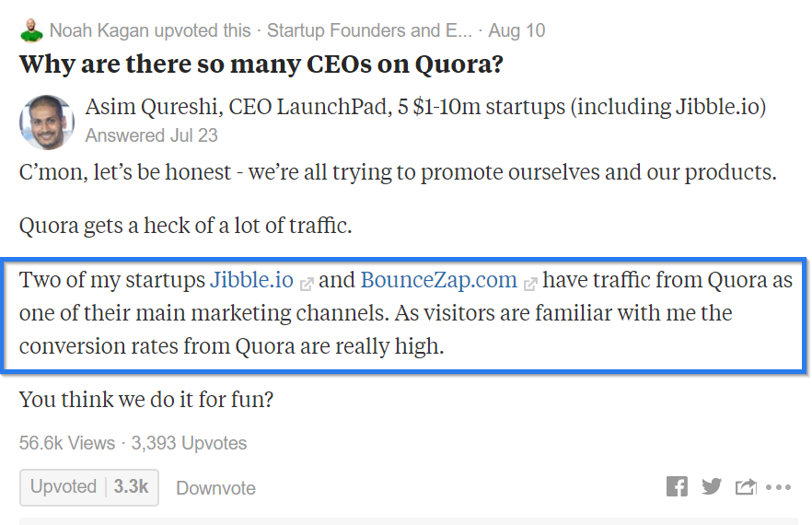Share this answer on Twitter
Screen dimensions: 812x525
[711, 486]
